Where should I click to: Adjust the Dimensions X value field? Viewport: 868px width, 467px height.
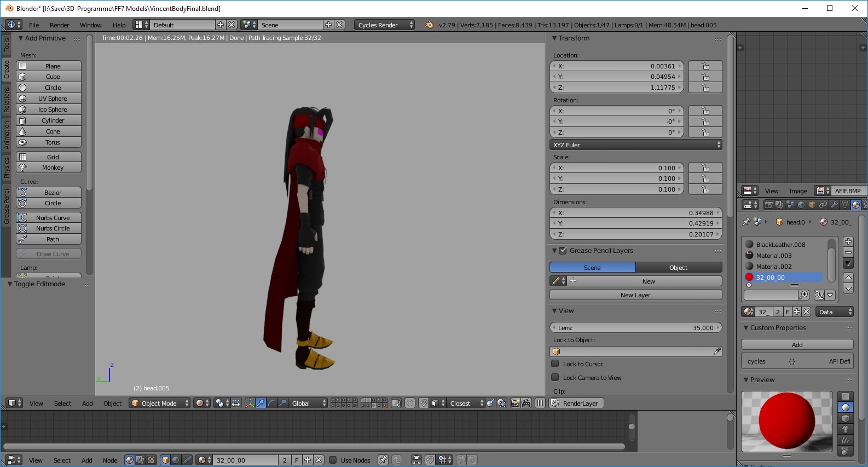tap(636, 213)
